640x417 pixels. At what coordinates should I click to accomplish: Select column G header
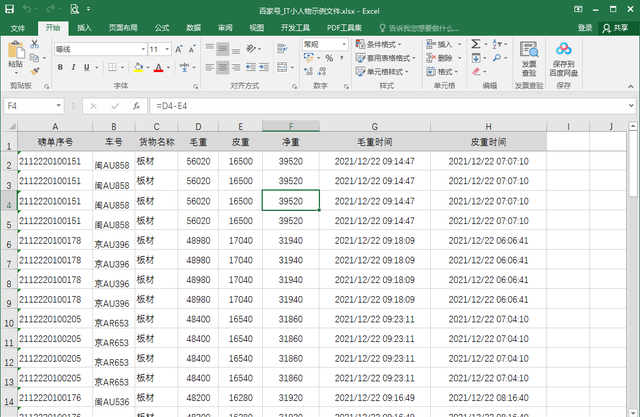coord(374,126)
